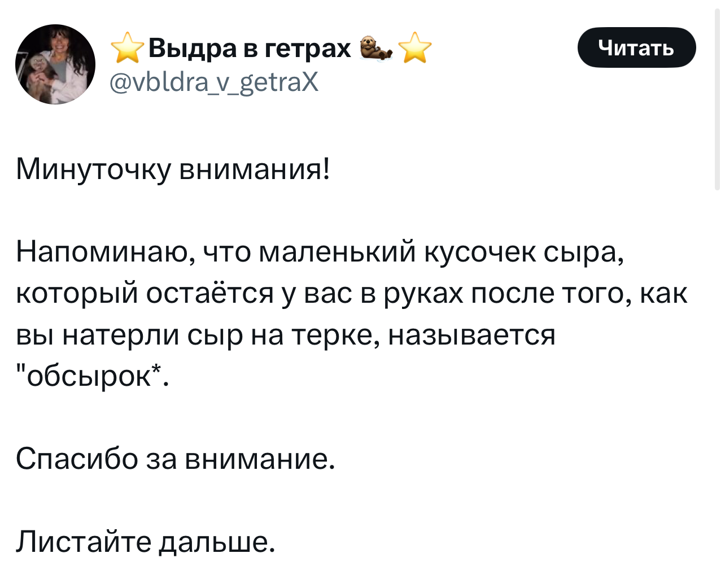The width and height of the screenshot is (725, 588).
Task: Click the word Напоминаю in the tweet
Action: point(105,252)
